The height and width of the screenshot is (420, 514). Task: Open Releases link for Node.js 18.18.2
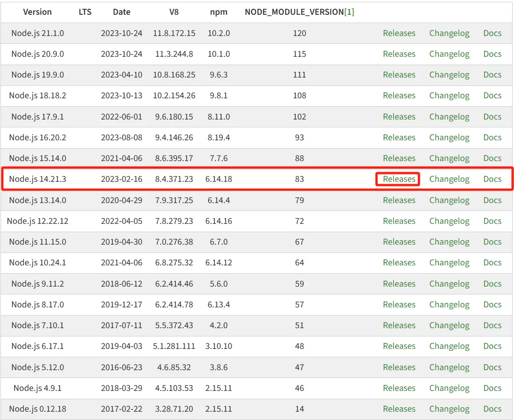(x=399, y=96)
